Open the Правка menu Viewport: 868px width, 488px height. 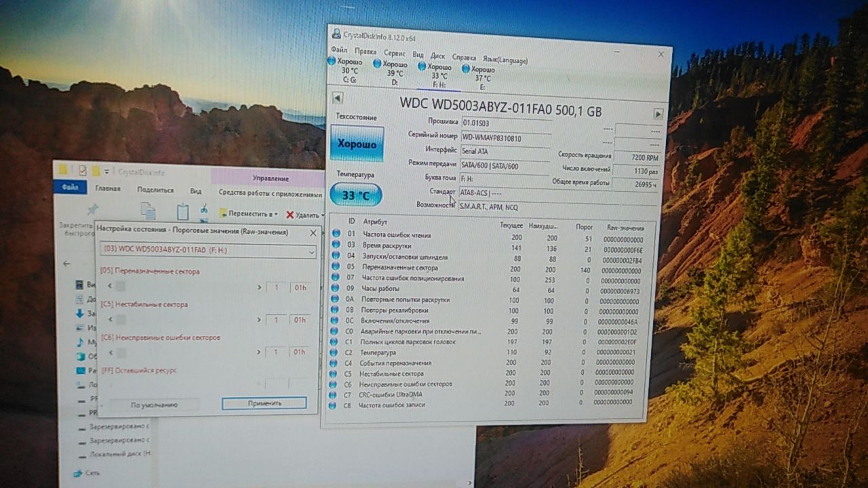[366, 52]
